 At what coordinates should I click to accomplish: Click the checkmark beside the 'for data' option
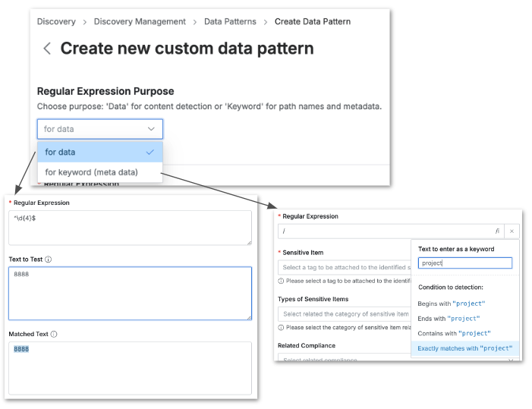coord(150,152)
